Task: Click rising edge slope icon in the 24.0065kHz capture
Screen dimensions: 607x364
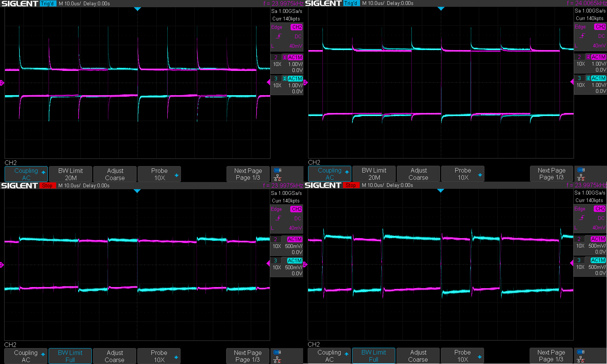Action: pos(582,36)
